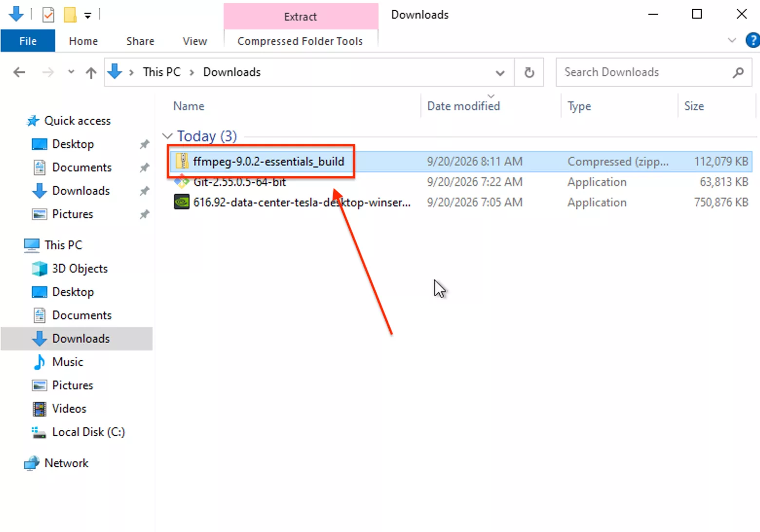The image size is (760, 532).
Task: Click the 112,079 KB size cell
Action: [721, 162]
